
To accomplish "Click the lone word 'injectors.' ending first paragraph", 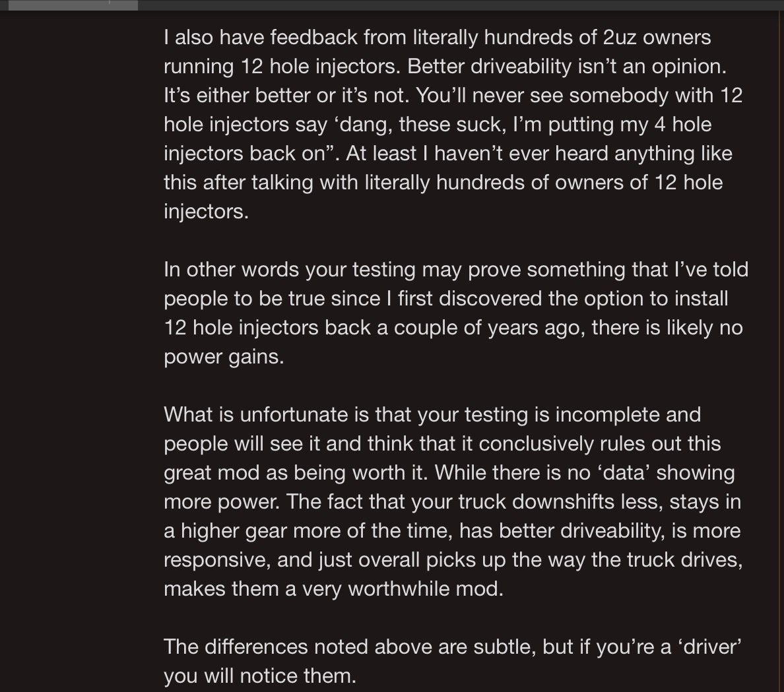I will (206, 212).
